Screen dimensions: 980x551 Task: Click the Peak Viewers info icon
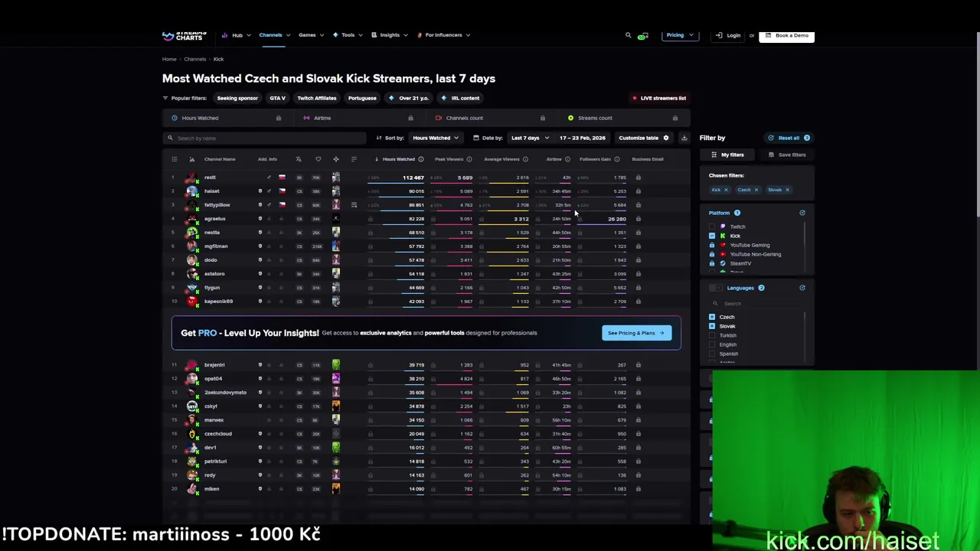[469, 159]
